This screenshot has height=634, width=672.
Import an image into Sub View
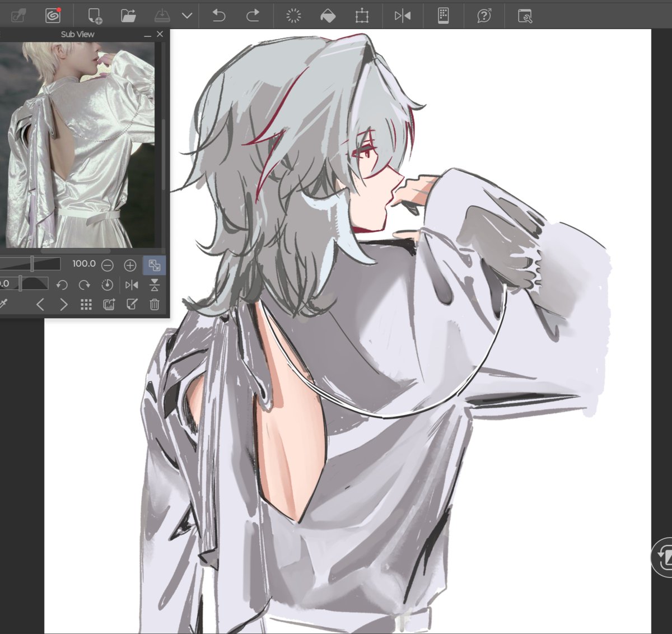(109, 304)
